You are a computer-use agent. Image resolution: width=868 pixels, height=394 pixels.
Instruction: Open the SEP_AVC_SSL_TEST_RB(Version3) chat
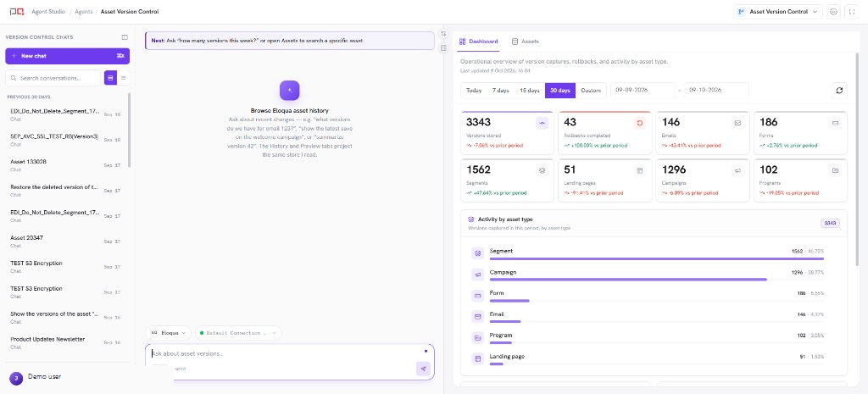point(66,140)
